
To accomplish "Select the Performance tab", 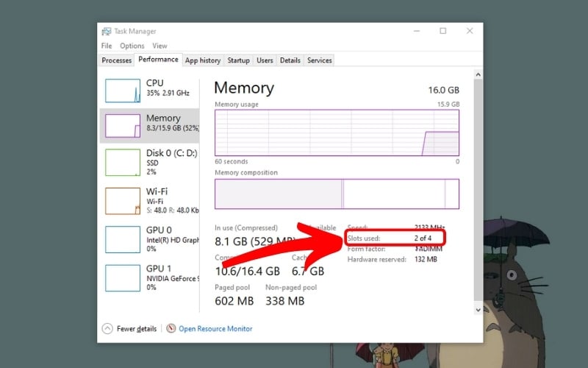I will click(158, 60).
